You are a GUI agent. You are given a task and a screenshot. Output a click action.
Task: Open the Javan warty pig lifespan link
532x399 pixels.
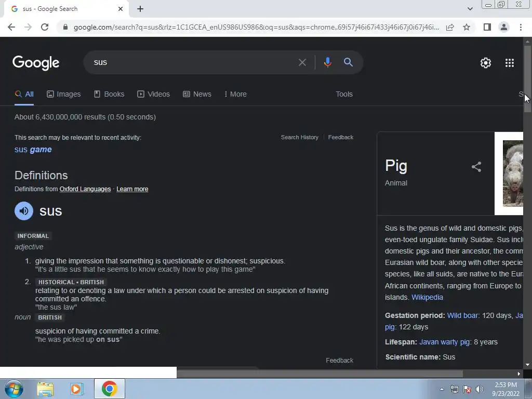coord(445,342)
